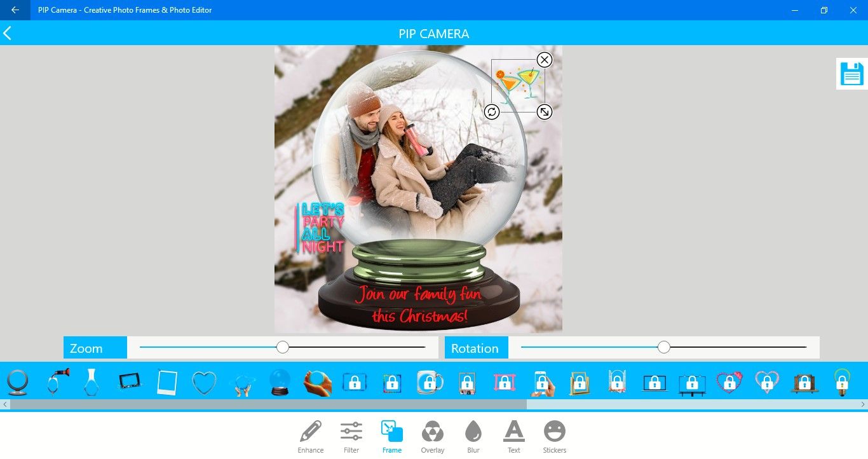Image resolution: width=868 pixels, height=459 pixels.
Task: Choose the black tablet frame
Action: pos(130,381)
